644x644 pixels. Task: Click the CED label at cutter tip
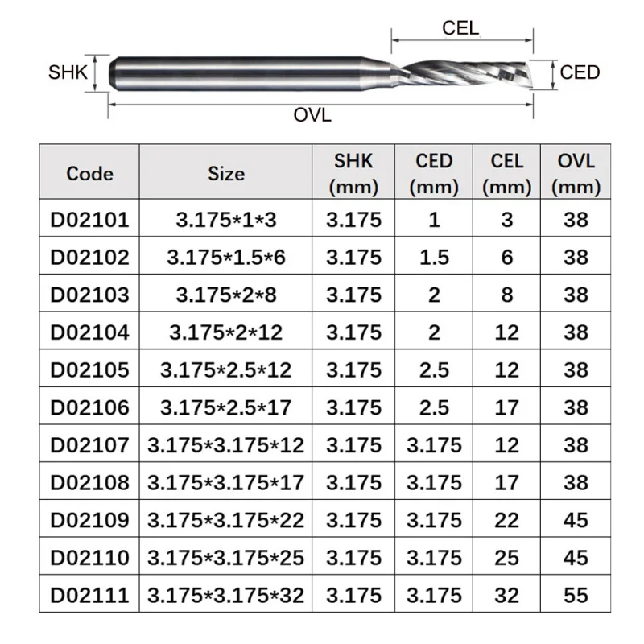[x=580, y=72]
